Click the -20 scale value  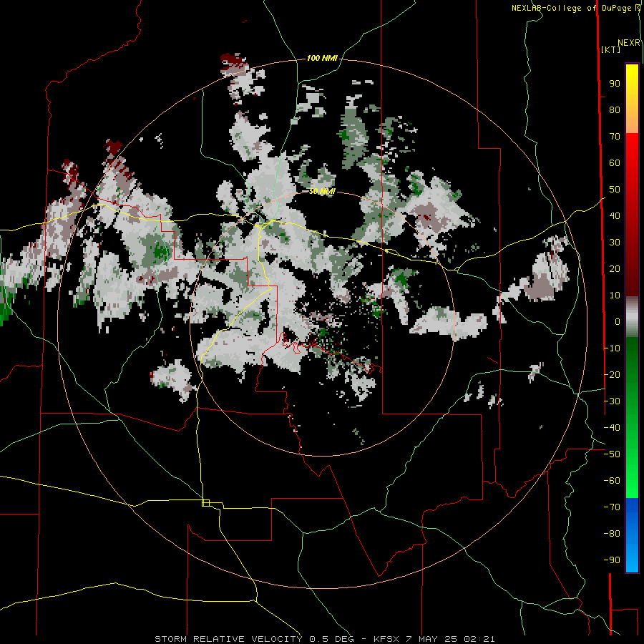coord(612,375)
